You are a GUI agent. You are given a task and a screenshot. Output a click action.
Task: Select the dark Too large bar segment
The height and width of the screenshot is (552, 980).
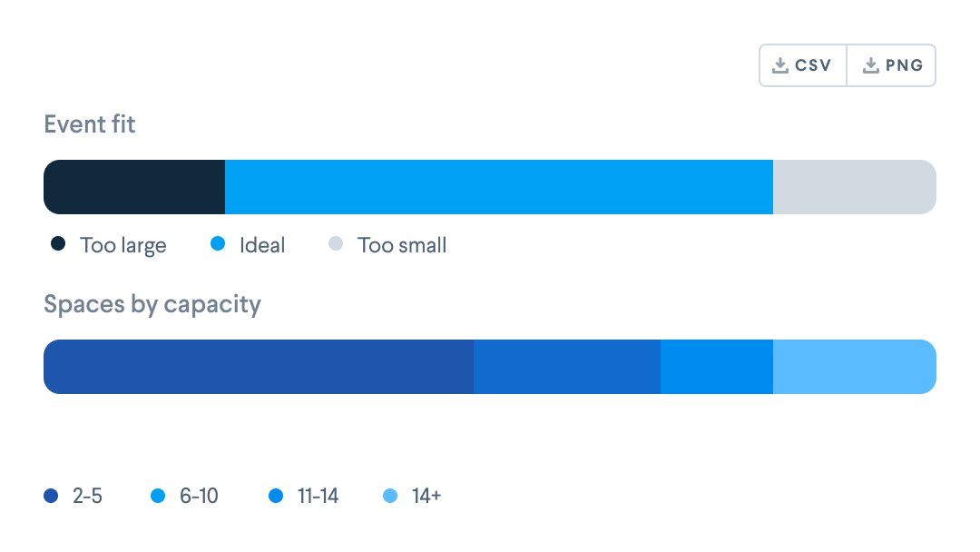134,187
